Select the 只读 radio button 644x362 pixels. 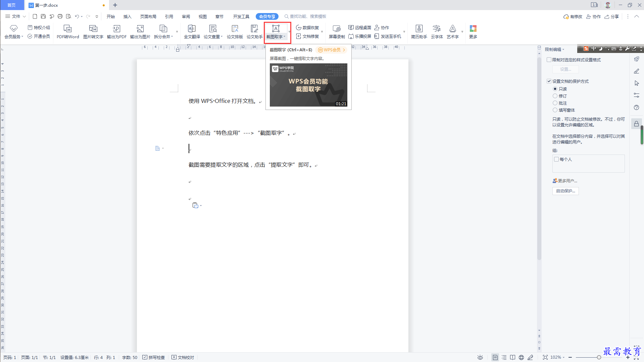[x=555, y=89]
